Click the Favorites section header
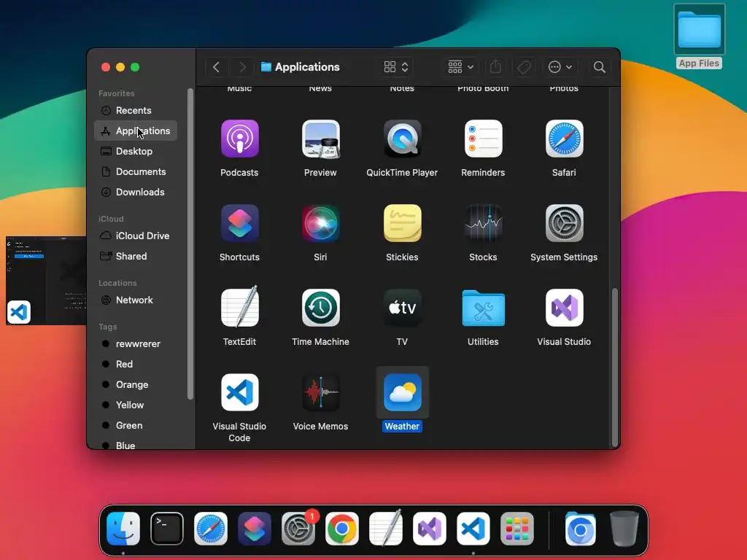The width and height of the screenshot is (747, 560). click(116, 93)
